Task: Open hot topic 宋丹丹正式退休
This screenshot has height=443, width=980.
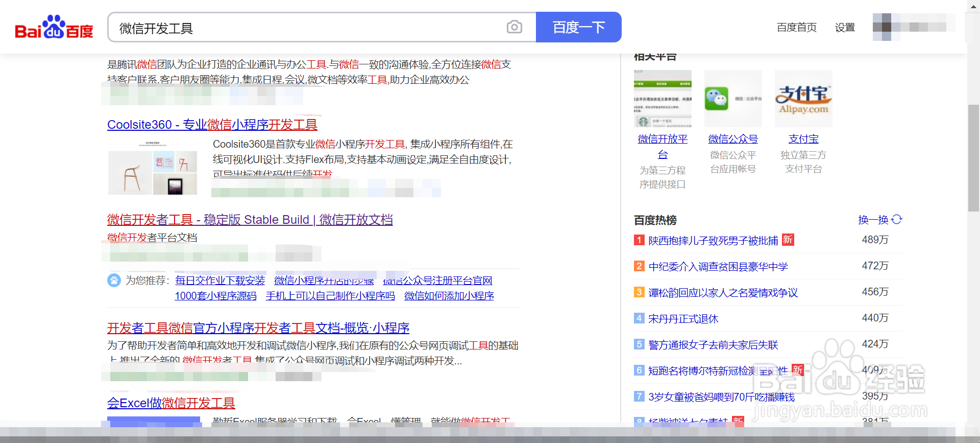Action: click(683, 319)
